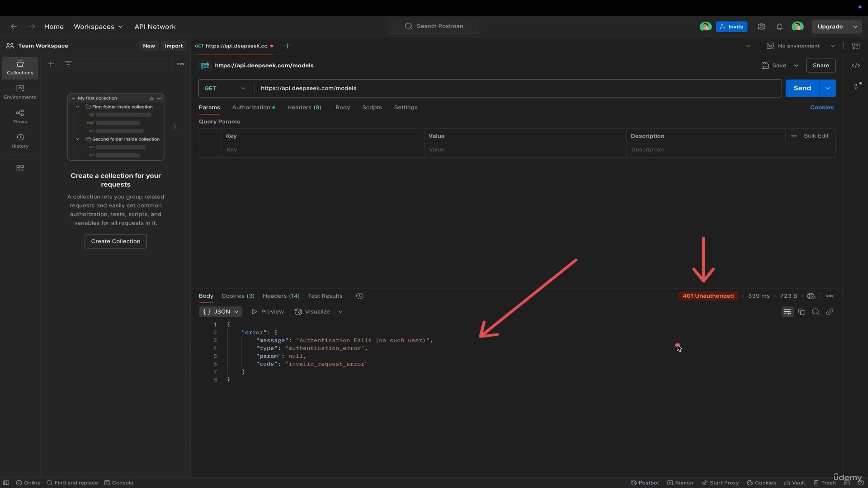
Task: Click the Share button
Action: coord(821,66)
